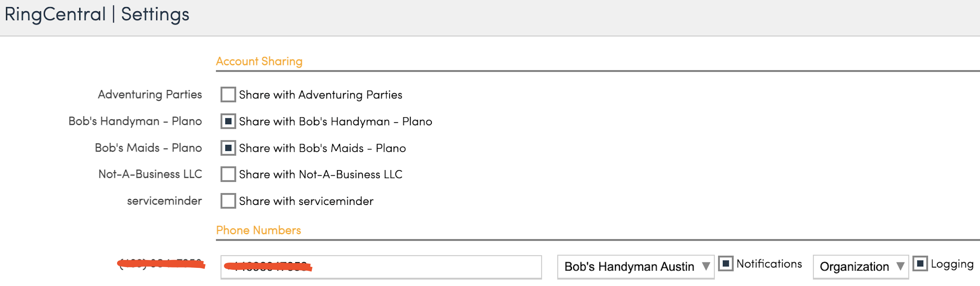Check Share with Not-A-Business LLC box
The image size is (980, 286).
coord(228,174)
